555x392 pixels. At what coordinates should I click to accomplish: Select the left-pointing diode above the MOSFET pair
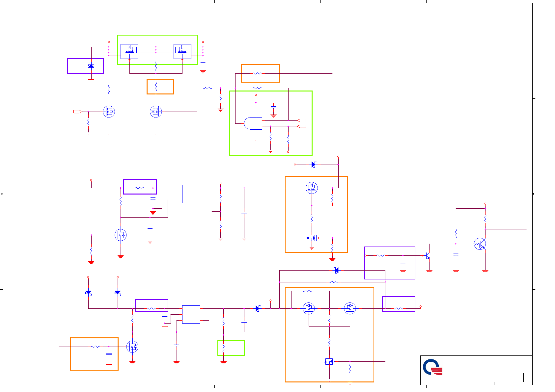[336, 271]
